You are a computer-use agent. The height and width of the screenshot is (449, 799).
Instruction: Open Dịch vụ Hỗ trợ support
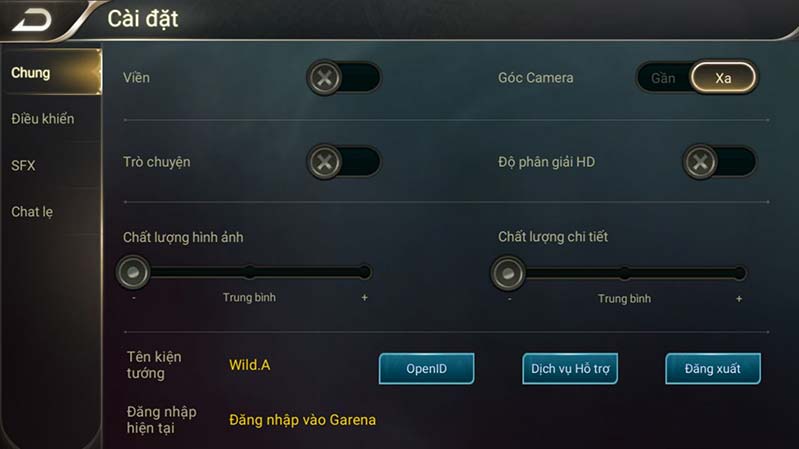(570, 368)
